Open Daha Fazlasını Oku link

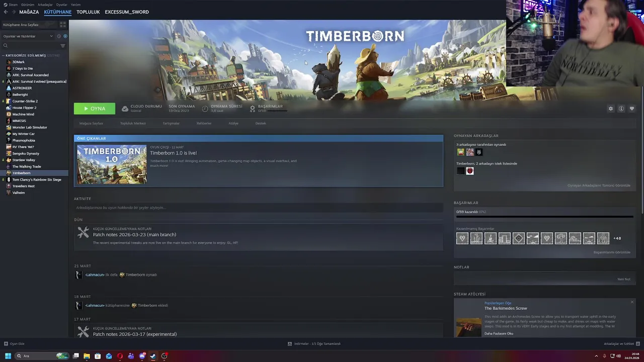click(499, 333)
